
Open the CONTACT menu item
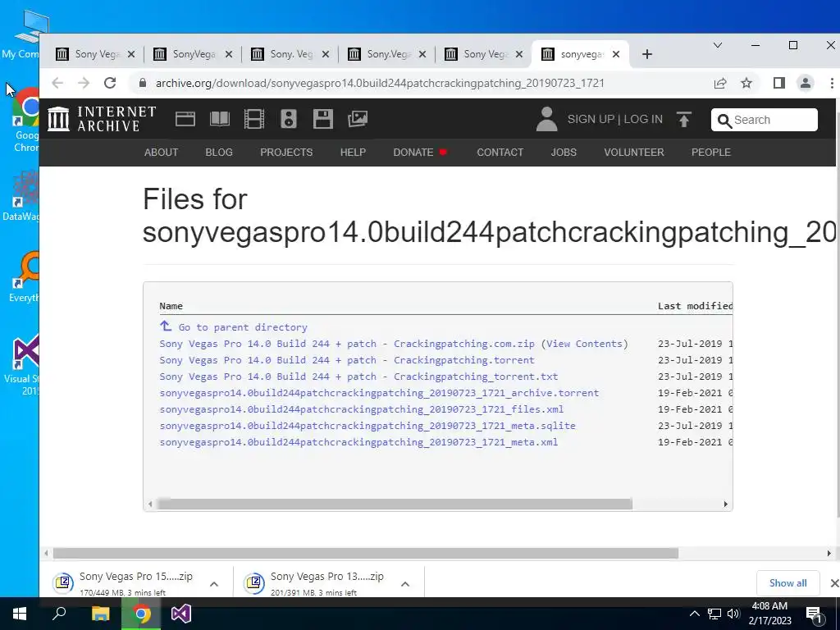[500, 153]
